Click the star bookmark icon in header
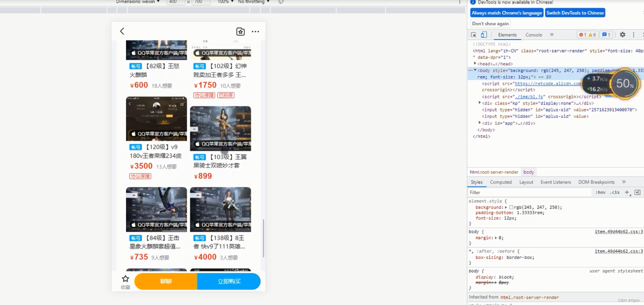The width and height of the screenshot is (644, 305). coord(240,31)
